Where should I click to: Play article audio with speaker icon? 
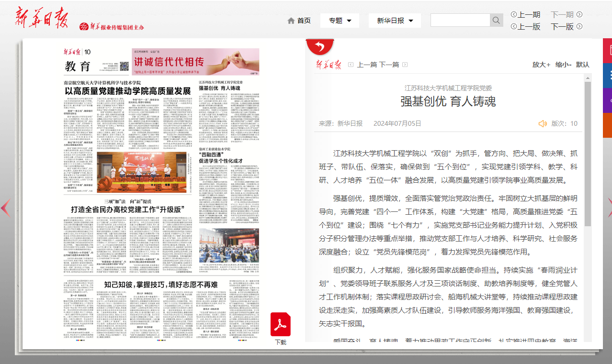543,123
